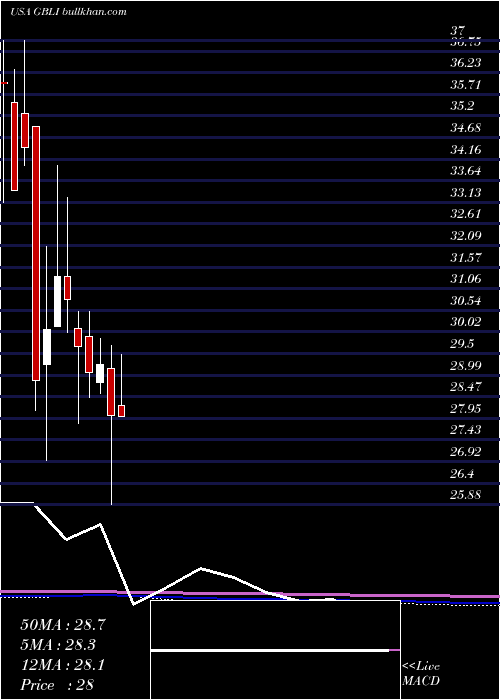Click the 36.23 price axis label
Screen dimensions: 500x700
click(x=466, y=63)
